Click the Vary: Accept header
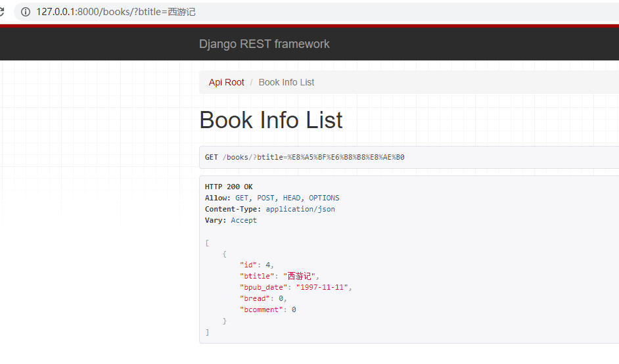Viewport: 619px width, 364px height. pyautogui.click(x=231, y=220)
